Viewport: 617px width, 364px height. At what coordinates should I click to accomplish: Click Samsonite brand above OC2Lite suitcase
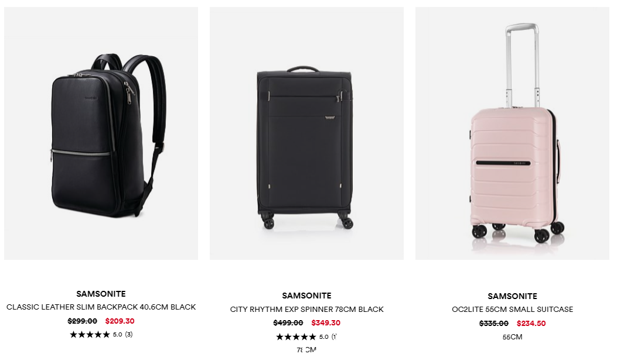point(512,296)
